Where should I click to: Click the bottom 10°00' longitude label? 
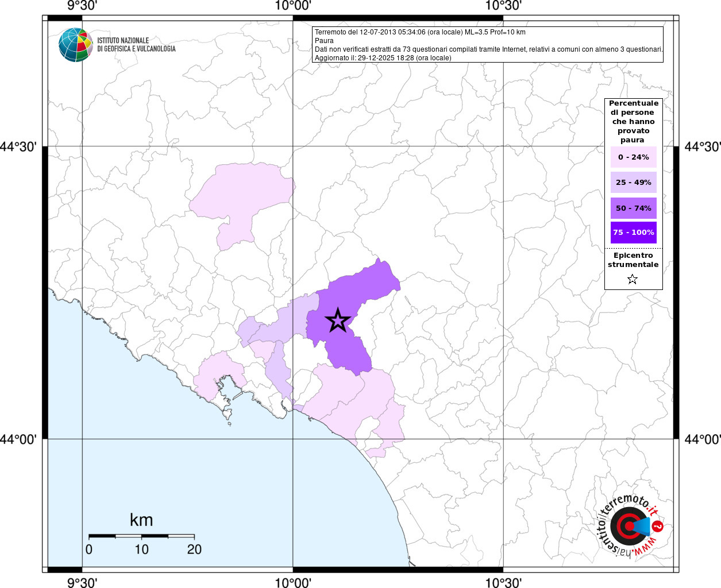click(x=293, y=582)
